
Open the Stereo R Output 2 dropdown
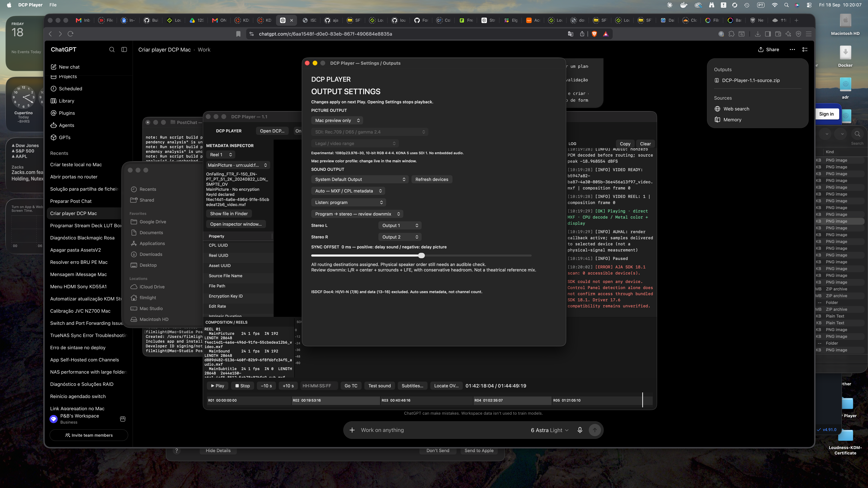click(x=400, y=237)
